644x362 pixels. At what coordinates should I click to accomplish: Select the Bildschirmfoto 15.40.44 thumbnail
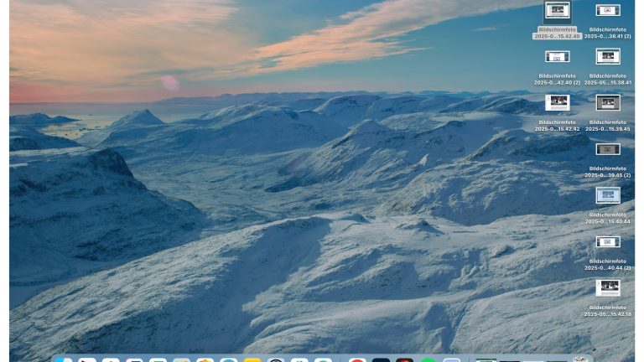click(608, 195)
